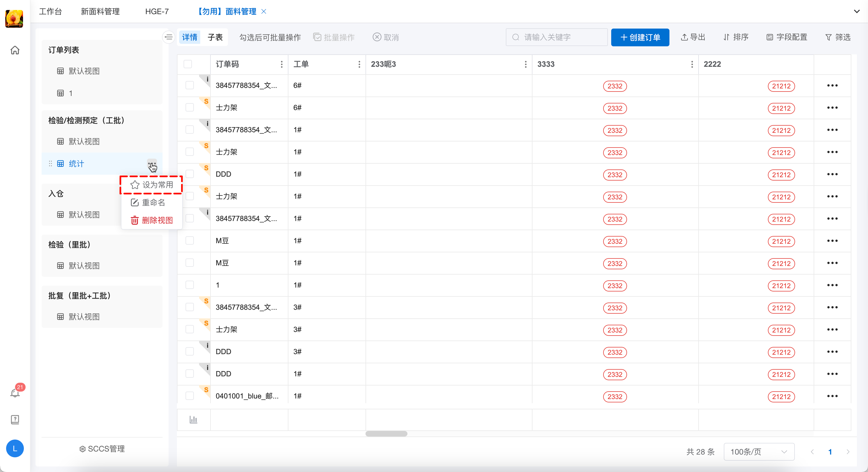
Task: Click the horizontal table scrollbar thumb
Action: click(x=386, y=434)
